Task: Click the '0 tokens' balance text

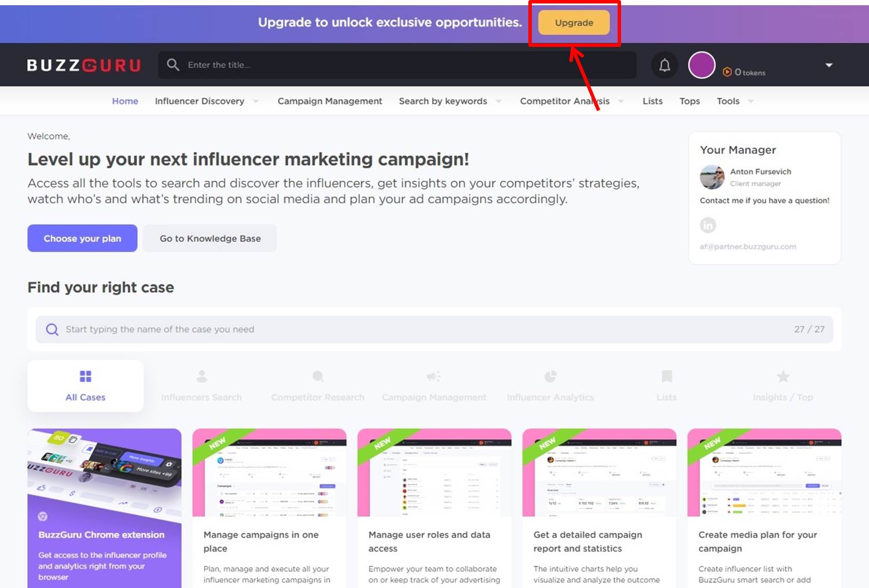Action: (750, 72)
